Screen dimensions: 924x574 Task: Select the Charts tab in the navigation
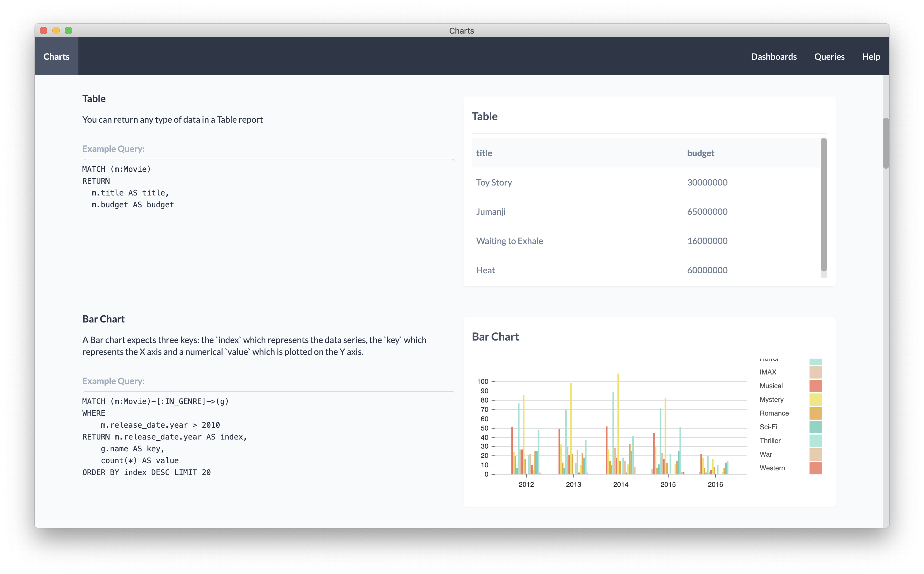tap(57, 56)
